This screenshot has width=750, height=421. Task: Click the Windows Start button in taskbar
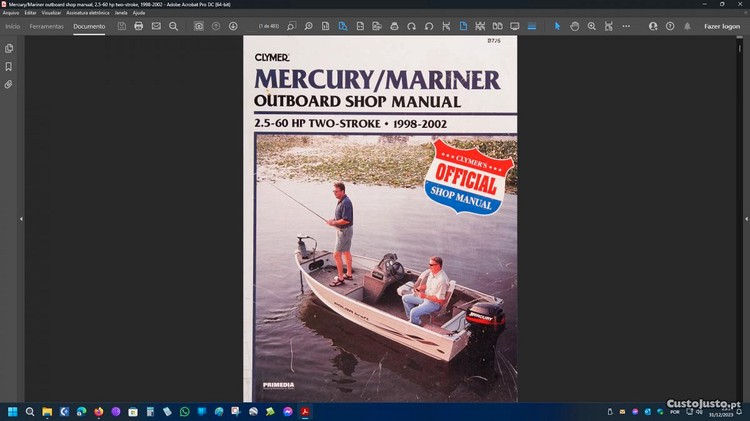[x=13, y=411]
